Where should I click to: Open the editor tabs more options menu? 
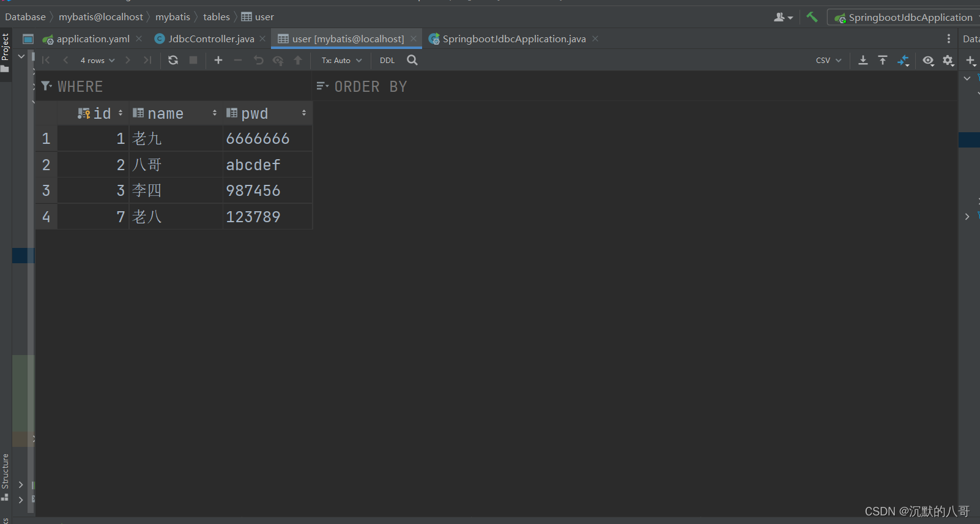949,39
